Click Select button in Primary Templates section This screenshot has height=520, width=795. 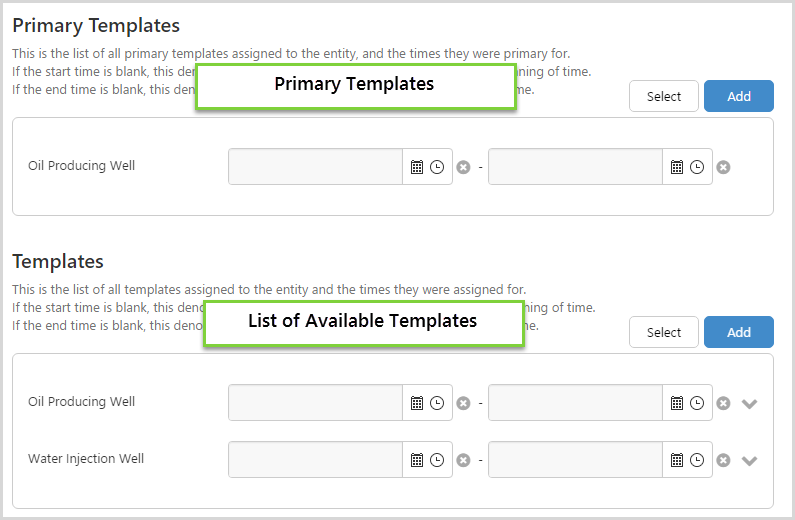click(x=664, y=96)
